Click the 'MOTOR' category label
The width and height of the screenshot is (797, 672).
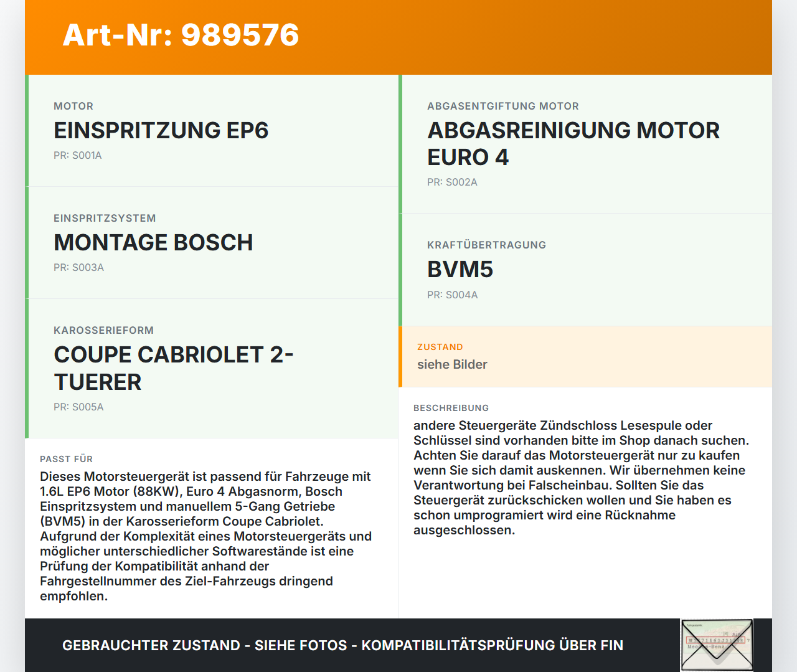coord(73,106)
